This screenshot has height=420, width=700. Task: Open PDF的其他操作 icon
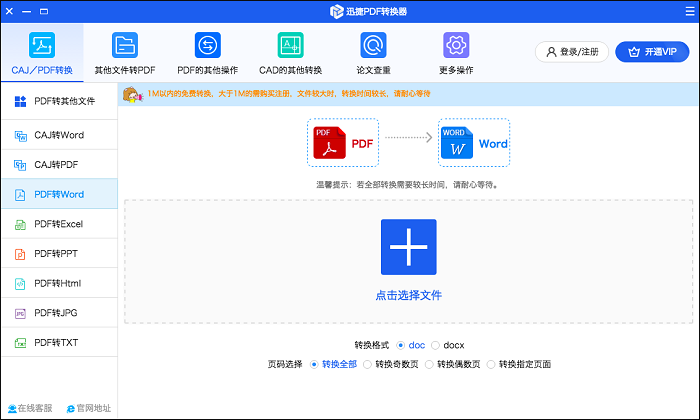207,46
